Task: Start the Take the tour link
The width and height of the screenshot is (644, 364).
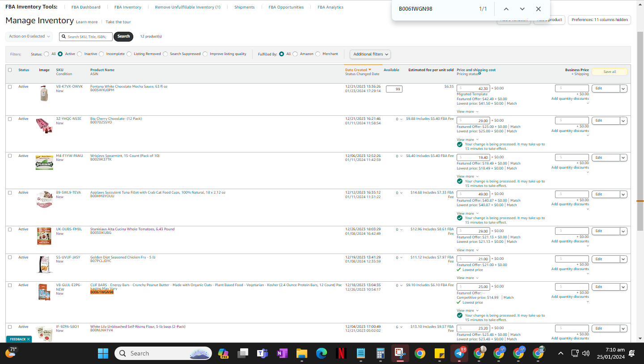Action: (119, 22)
